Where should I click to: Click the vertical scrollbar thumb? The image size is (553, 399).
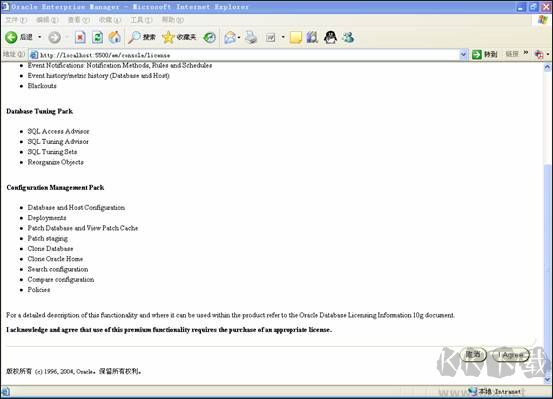pyautogui.click(x=547, y=270)
